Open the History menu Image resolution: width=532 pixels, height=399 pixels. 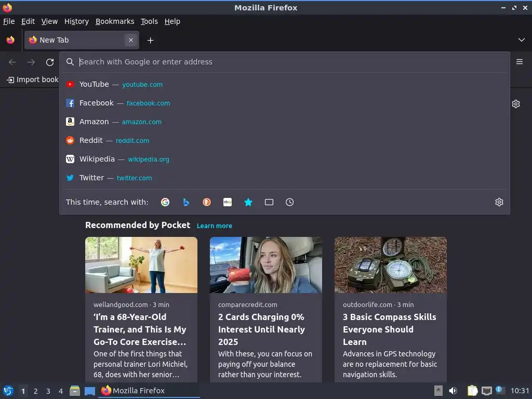[x=77, y=21]
